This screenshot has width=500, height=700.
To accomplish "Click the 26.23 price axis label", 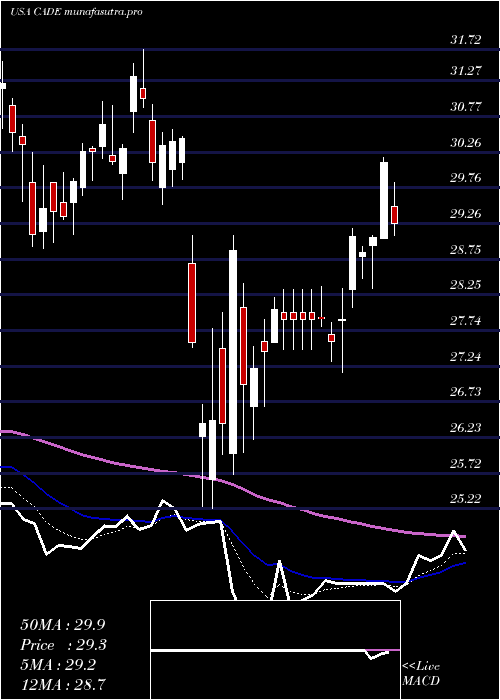I will (x=466, y=428).
